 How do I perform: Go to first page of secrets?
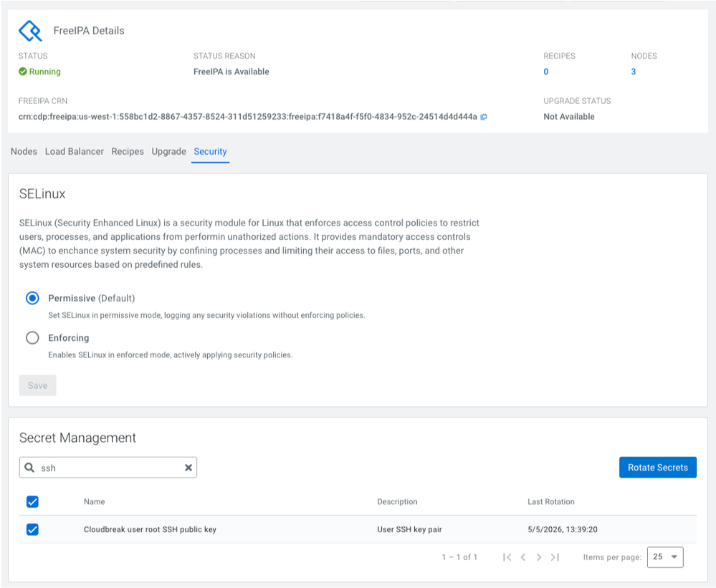click(x=507, y=557)
